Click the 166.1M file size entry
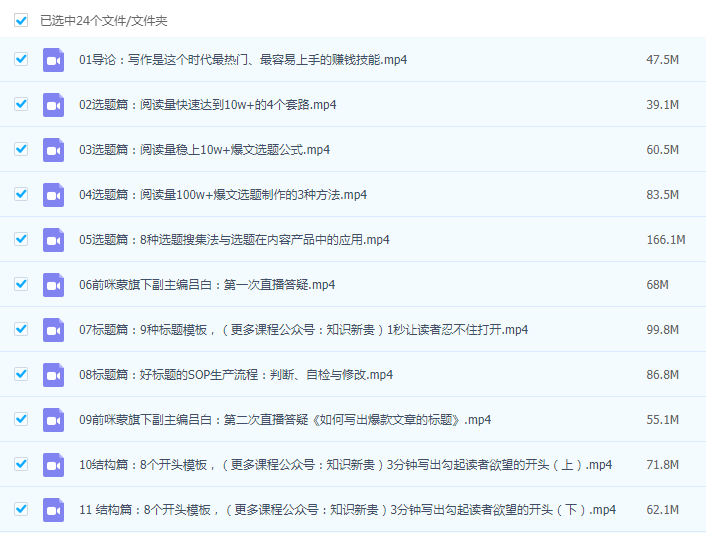 click(665, 240)
